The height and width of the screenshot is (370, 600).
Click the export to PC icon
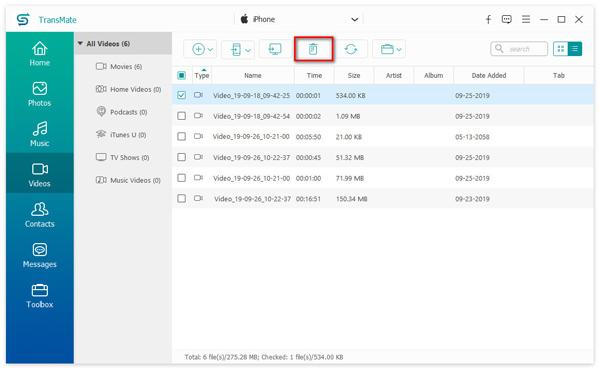pyautogui.click(x=275, y=49)
